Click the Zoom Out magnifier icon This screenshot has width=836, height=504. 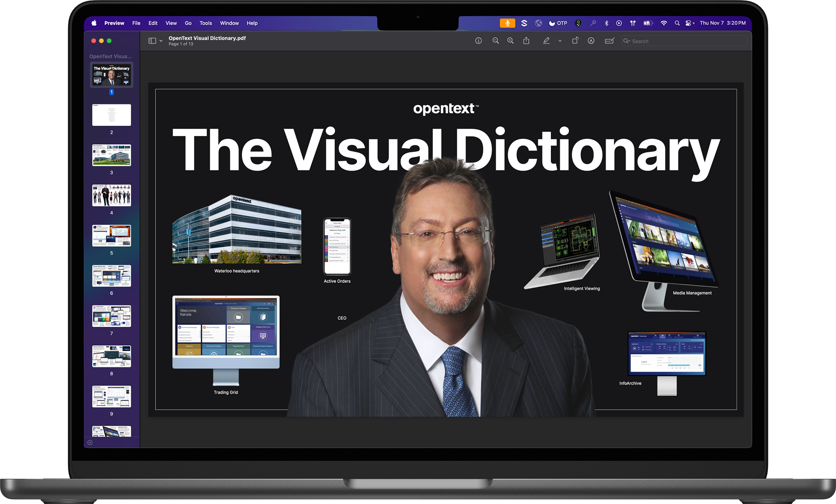(x=496, y=41)
